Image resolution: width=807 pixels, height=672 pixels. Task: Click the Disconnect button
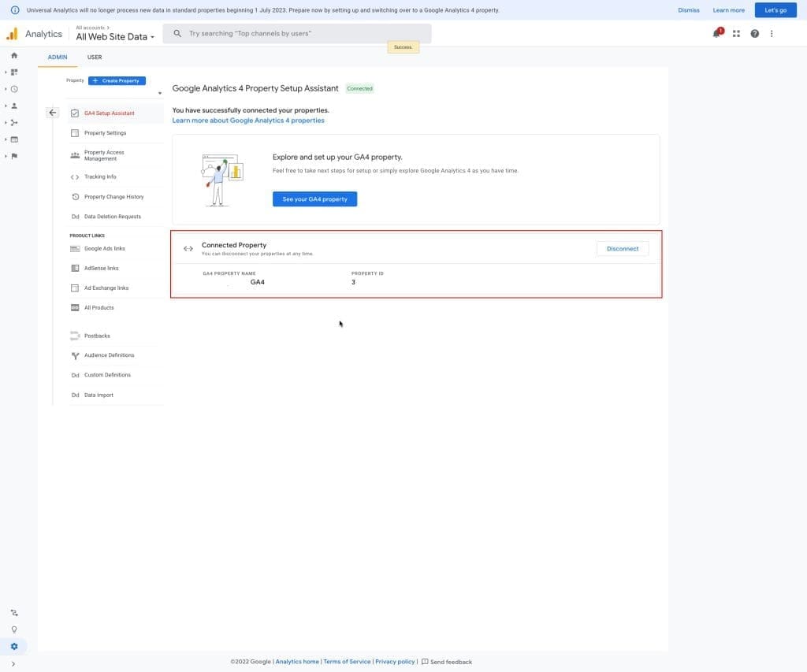[622, 248]
